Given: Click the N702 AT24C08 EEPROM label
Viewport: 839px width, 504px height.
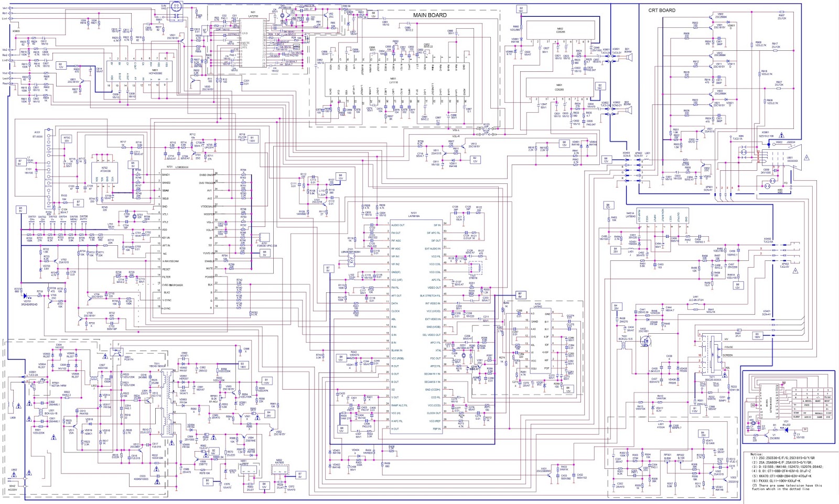Looking at the screenshot, I should click(x=105, y=169).
